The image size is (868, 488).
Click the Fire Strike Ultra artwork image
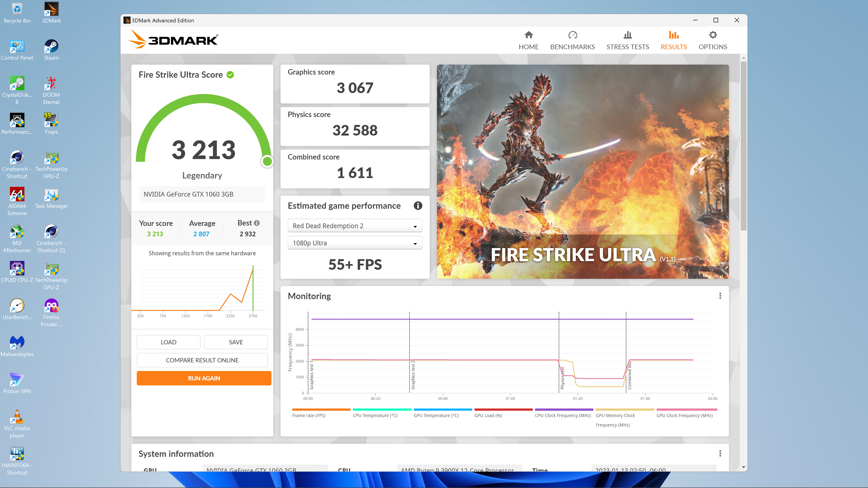click(x=583, y=171)
